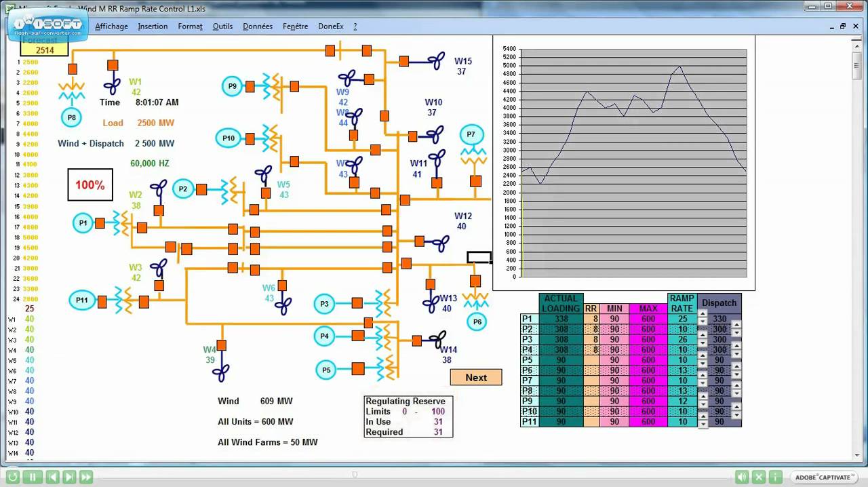This screenshot has width=868, height=487.
Task: Open the DoneEx menu
Action: tap(331, 26)
